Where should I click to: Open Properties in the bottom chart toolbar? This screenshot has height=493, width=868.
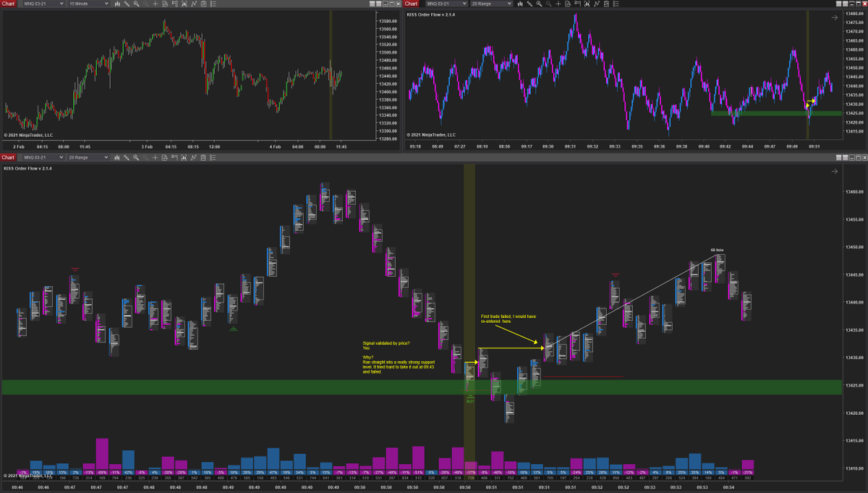[213, 157]
